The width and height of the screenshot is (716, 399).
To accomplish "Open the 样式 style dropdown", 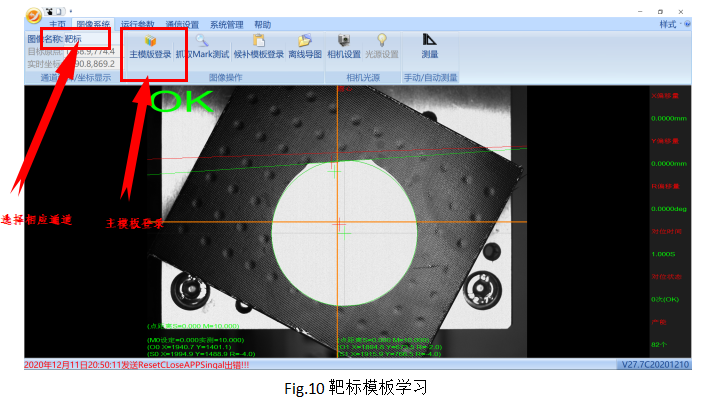I will pyautogui.click(x=670, y=24).
